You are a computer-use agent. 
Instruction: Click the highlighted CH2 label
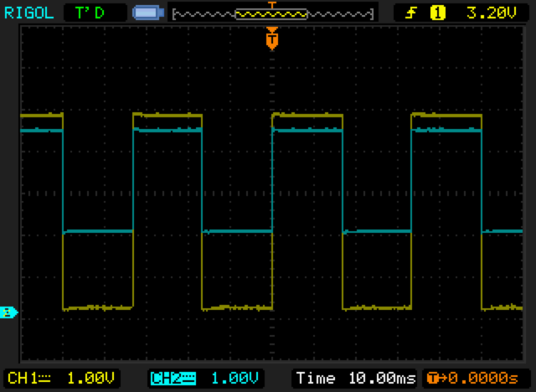click(x=173, y=379)
